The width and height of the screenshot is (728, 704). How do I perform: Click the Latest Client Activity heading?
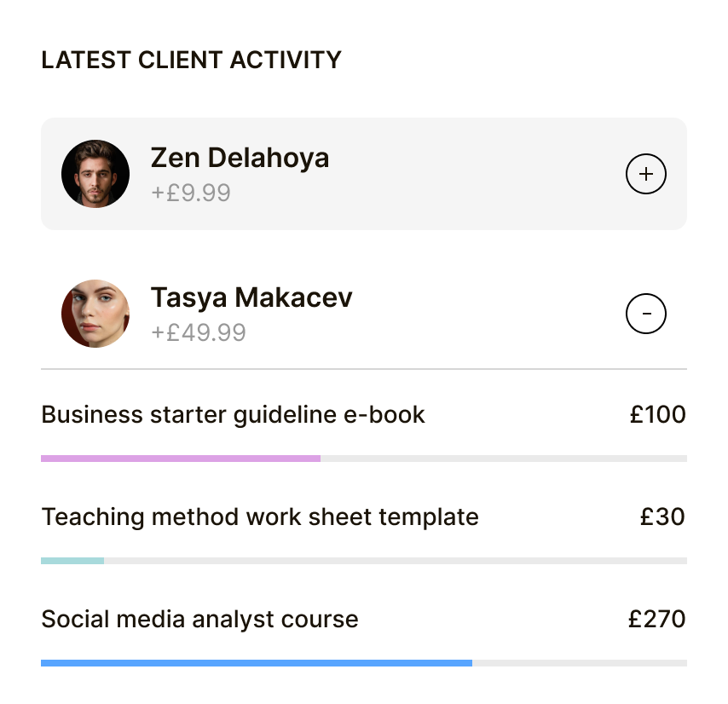tap(191, 61)
